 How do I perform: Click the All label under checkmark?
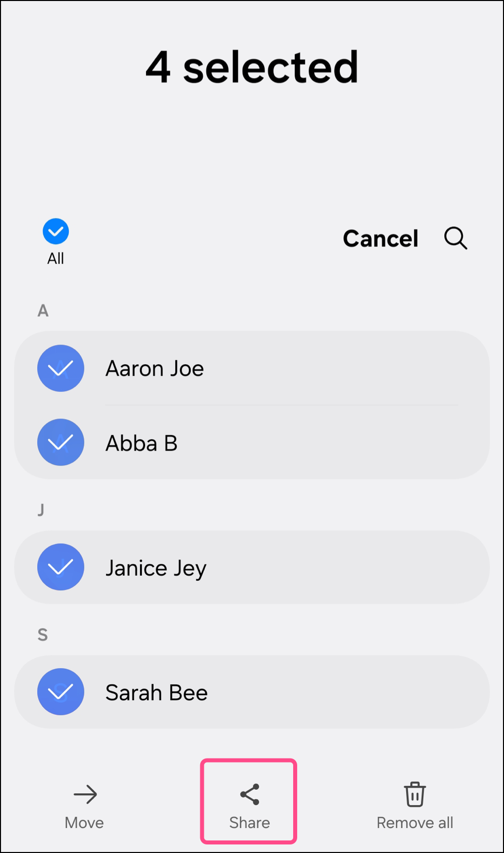pyautogui.click(x=56, y=258)
